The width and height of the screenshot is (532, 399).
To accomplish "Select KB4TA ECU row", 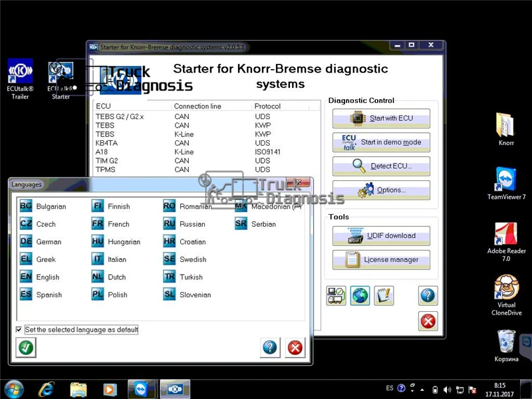I will (x=206, y=143).
